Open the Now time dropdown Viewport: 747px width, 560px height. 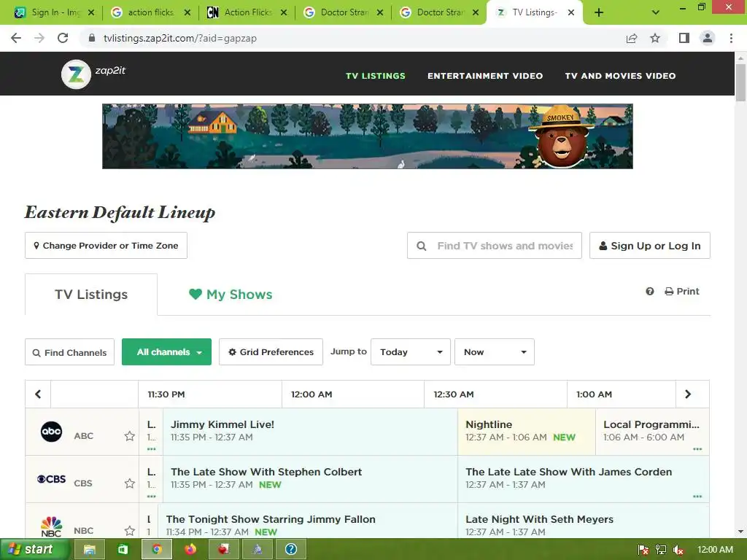click(495, 352)
